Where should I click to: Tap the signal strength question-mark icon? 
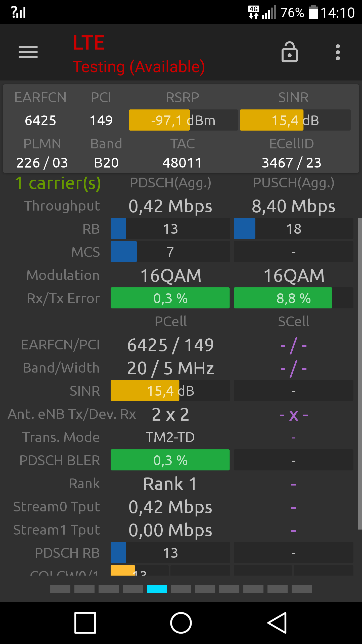[x=18, y=12]
